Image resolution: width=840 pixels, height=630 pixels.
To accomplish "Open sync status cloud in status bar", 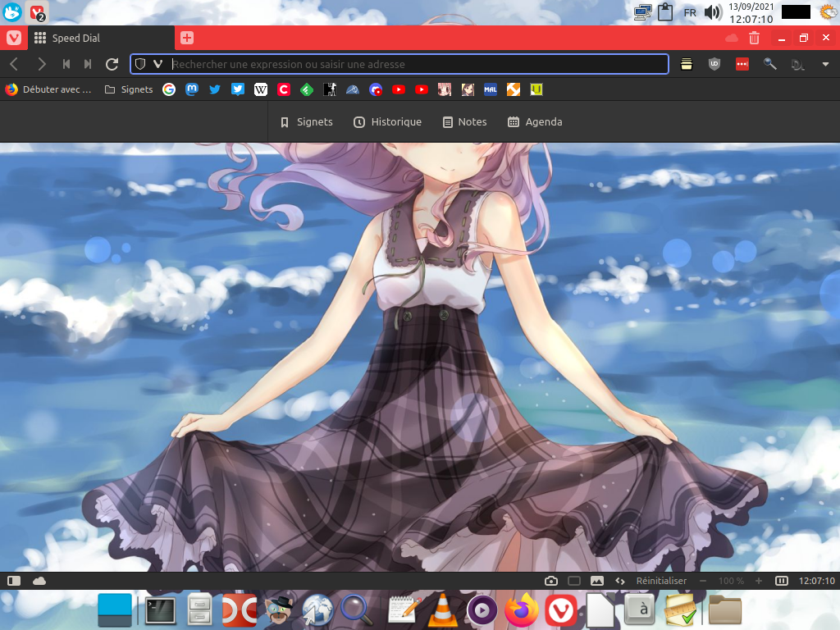I will point(39,581).
